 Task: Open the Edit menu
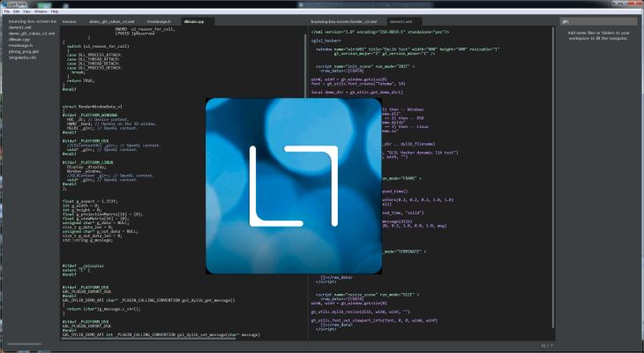pyautogui.click(x=16, y=11)
